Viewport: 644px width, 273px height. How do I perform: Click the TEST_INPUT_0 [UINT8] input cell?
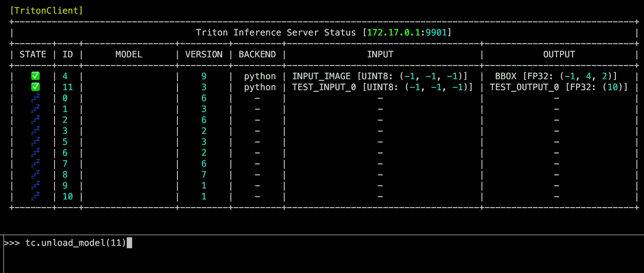[x=383, y=87]
